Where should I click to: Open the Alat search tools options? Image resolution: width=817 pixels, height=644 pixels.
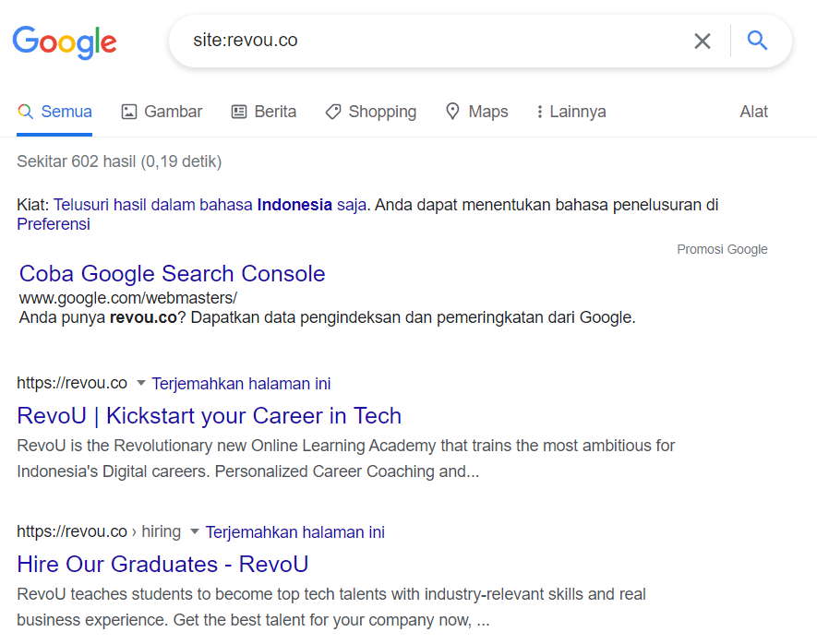753,111
